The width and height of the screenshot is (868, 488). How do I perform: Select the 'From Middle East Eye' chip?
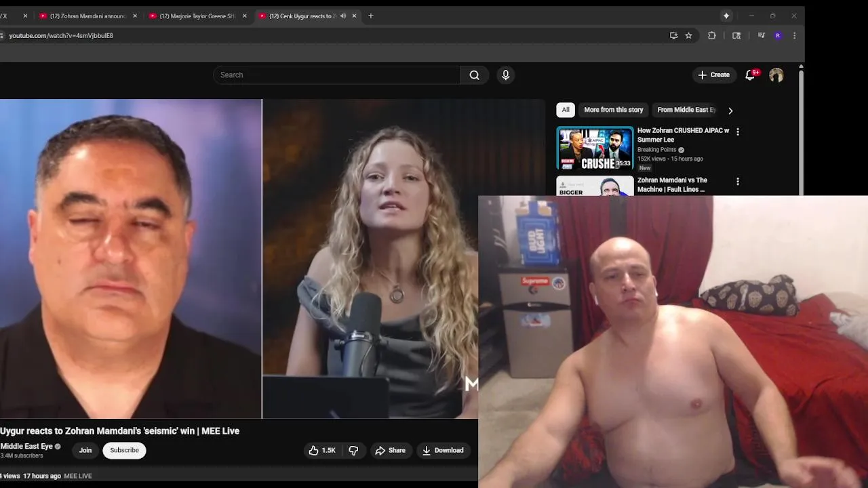pyautogui.click(x=686, y=110)
